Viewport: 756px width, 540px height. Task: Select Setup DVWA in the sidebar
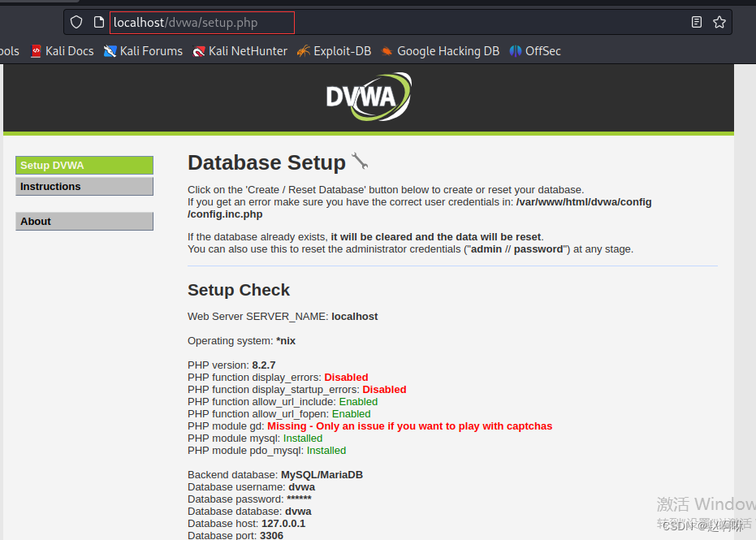[x=84, y=165]
